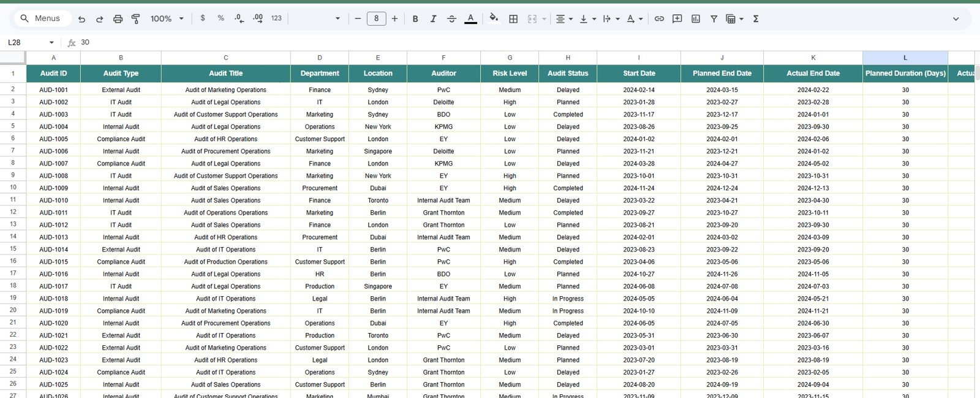Decrease font size minus button
This screenshot has width=980, height=398.
tap(358, 19)
